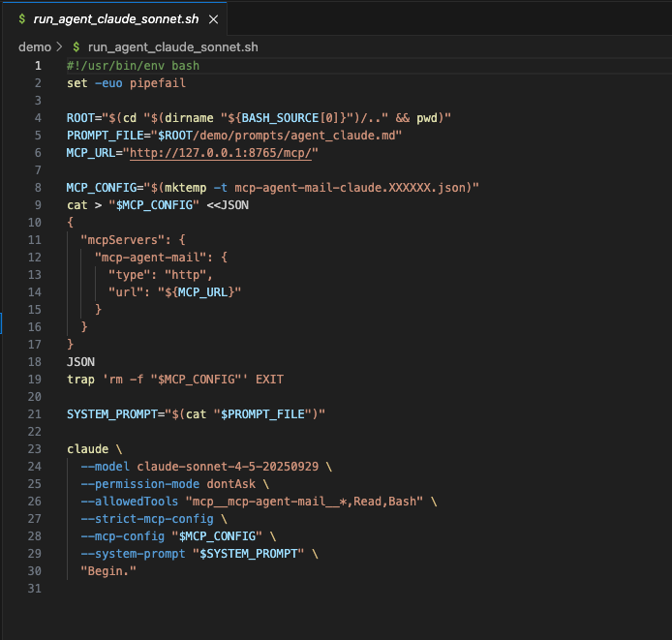Click the chevron separator after demo breadcrumb
Screen dimensions: 672x640
tap(59, 46)
